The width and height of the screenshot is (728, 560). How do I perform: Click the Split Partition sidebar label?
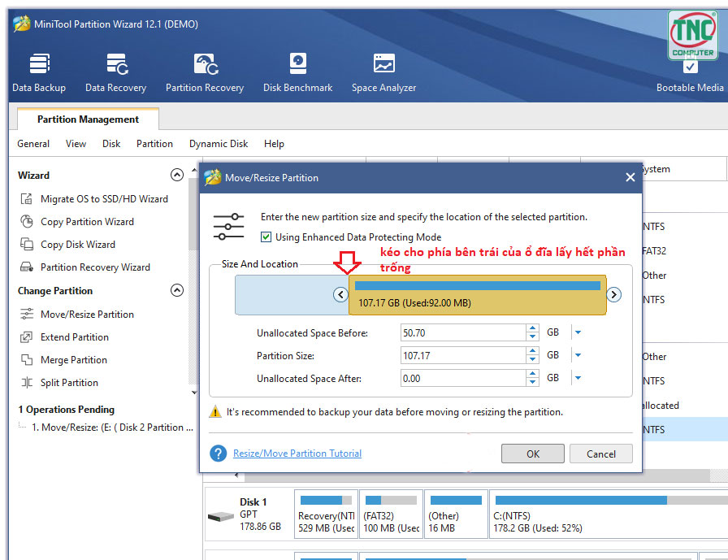pyautogui.click(x=69, y=383)
